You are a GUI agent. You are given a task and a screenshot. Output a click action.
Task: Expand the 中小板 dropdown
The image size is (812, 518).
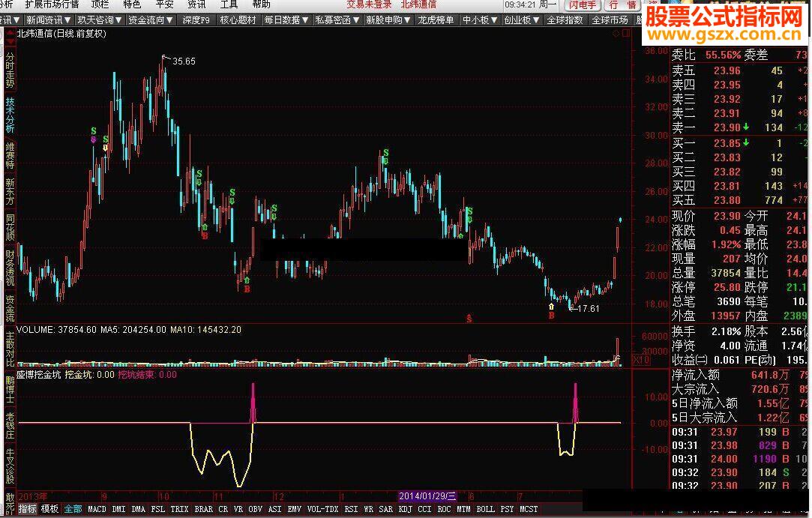[480, 20]
